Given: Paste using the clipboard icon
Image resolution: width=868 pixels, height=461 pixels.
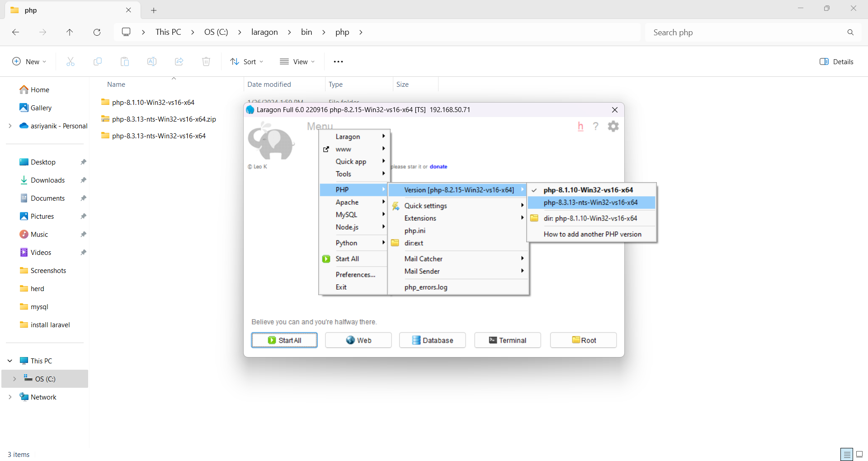Looking at the screenshot, I should point(125,61).
